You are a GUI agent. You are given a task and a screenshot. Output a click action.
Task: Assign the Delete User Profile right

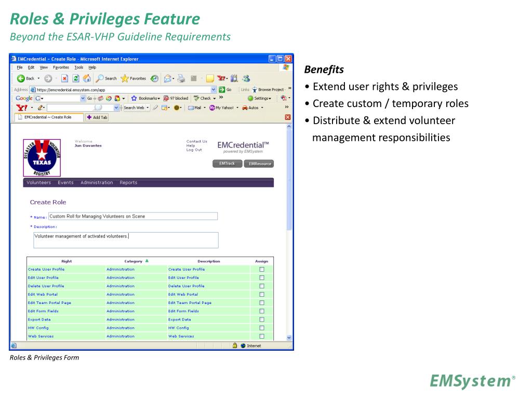[x=262, y=286]
